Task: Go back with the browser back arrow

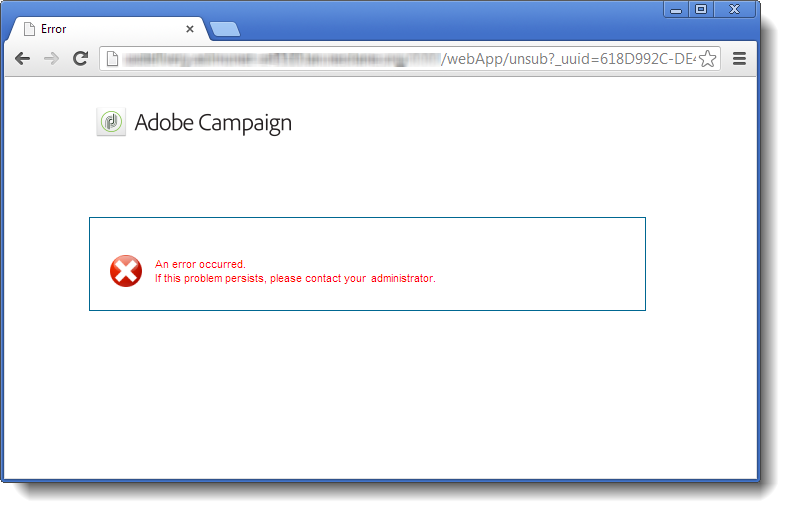Action: pyautogui.click(x=22, y=59)
